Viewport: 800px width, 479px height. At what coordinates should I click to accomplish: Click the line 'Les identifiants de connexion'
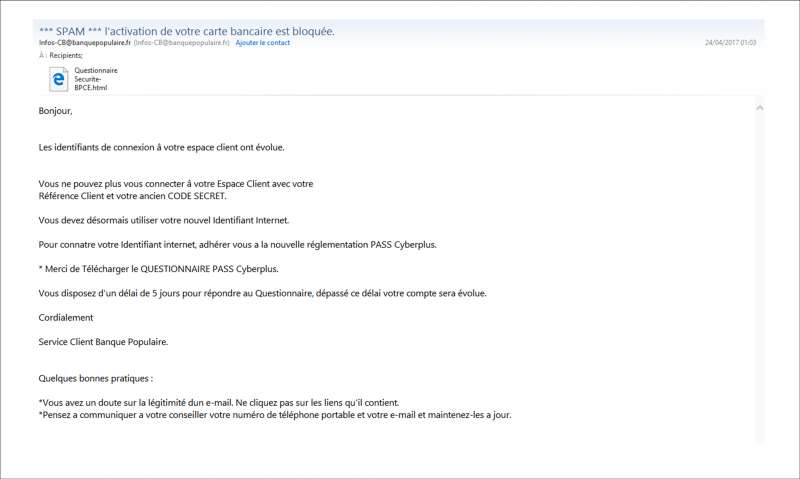point(161,147)
